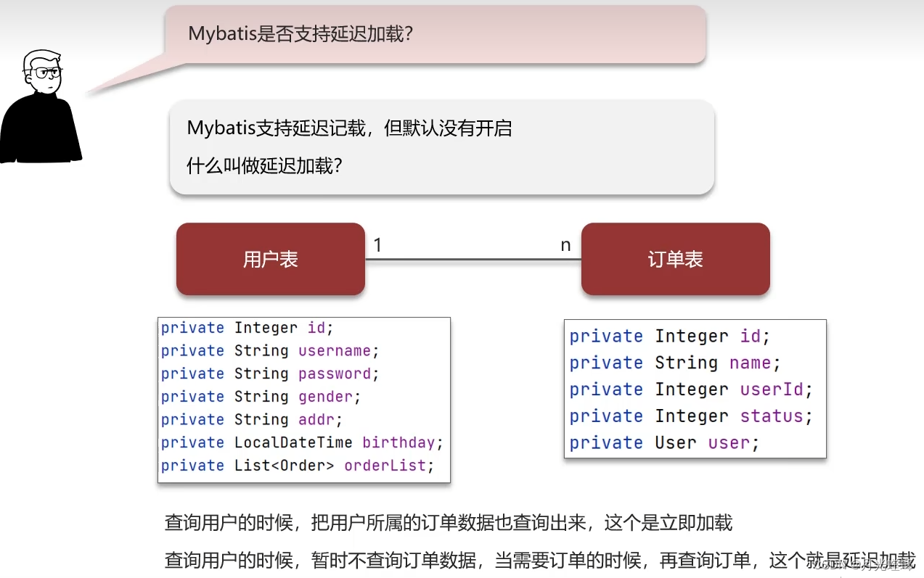The image size is (924, 578).
Task: Click 'private String username;' line
Action: pos(270,351)
